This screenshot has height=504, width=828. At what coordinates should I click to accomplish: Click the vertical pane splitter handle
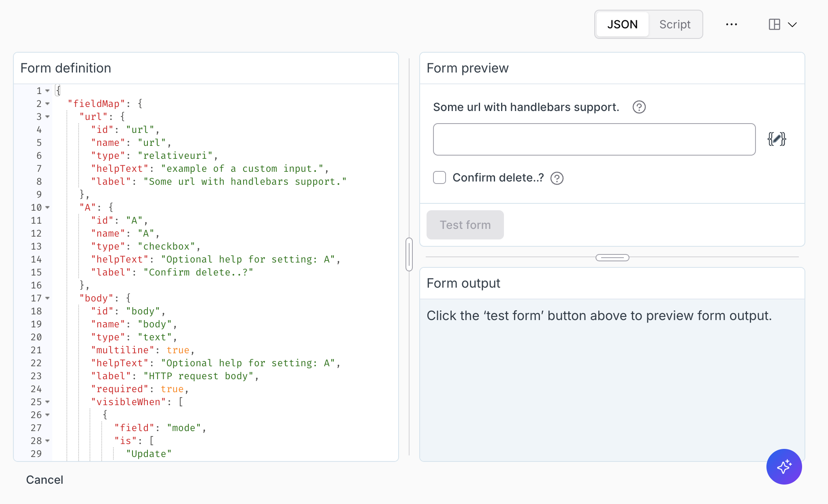coord(409,254)
